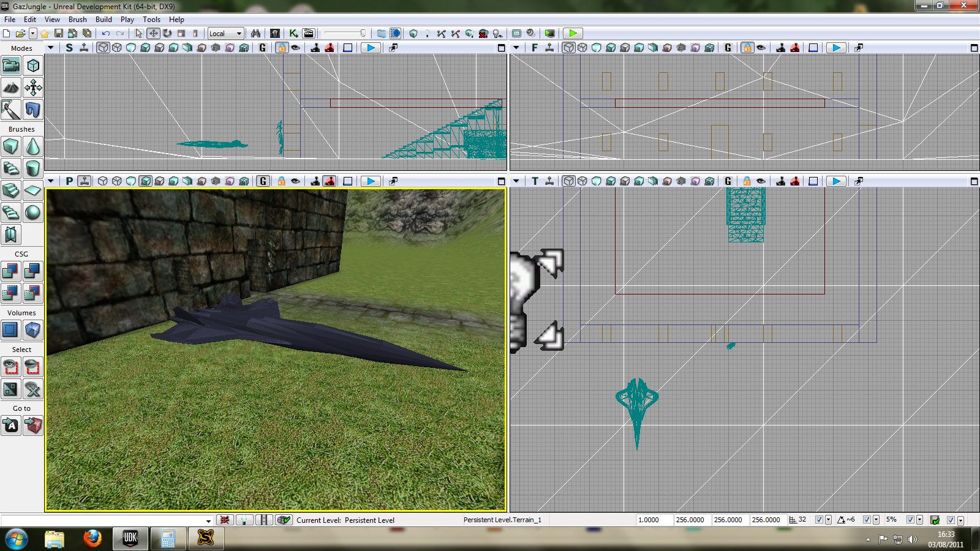Expand the perspective viewport options arrow

[x=51, y=181]
